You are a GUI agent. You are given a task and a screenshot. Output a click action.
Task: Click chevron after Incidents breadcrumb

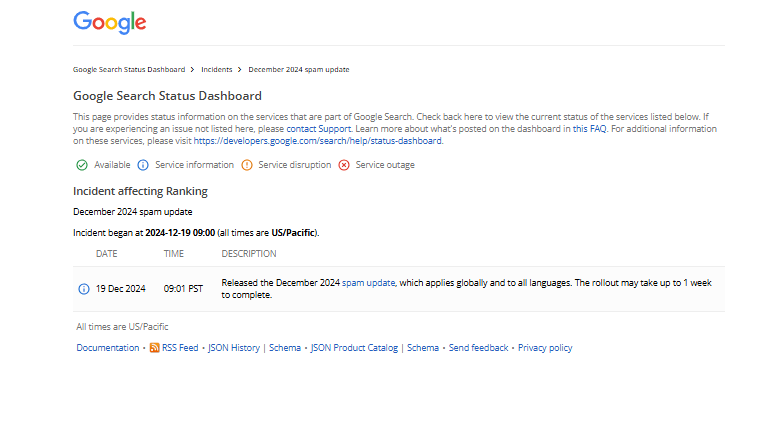click(239, 70)
